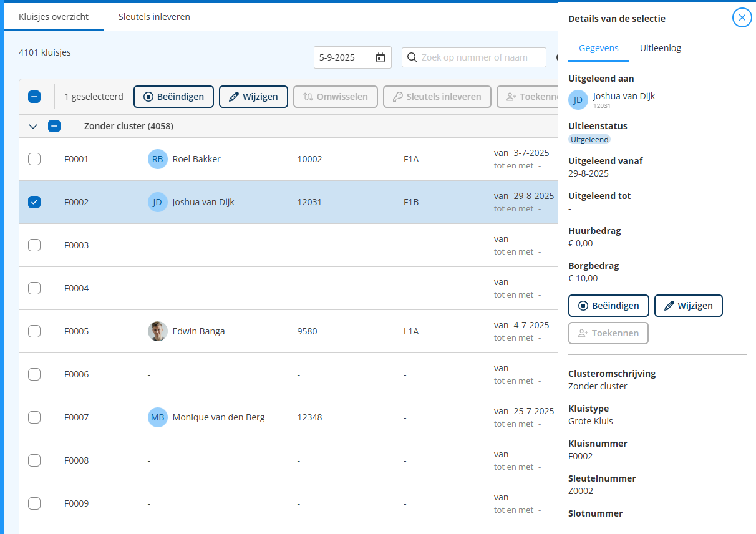Click the number 12031 in the table
This screenshot has width=756, height=534.
[x=309, y=202]
